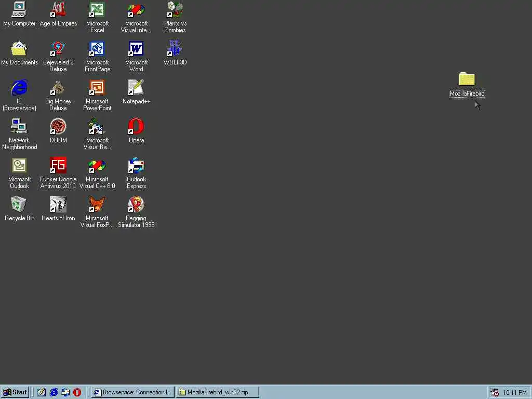Click the Task Scheduler tray icon
The width and height of the screenshot is (532, 399).
point(495,393)
